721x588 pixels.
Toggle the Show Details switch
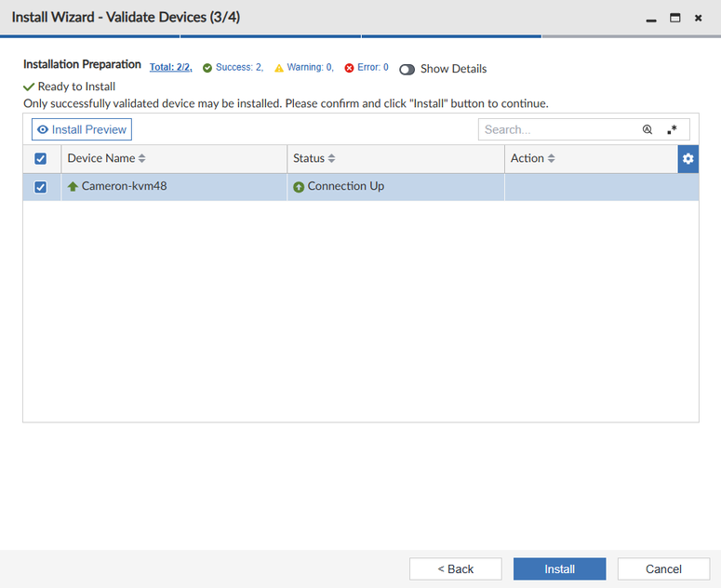[x=407, y=70]
